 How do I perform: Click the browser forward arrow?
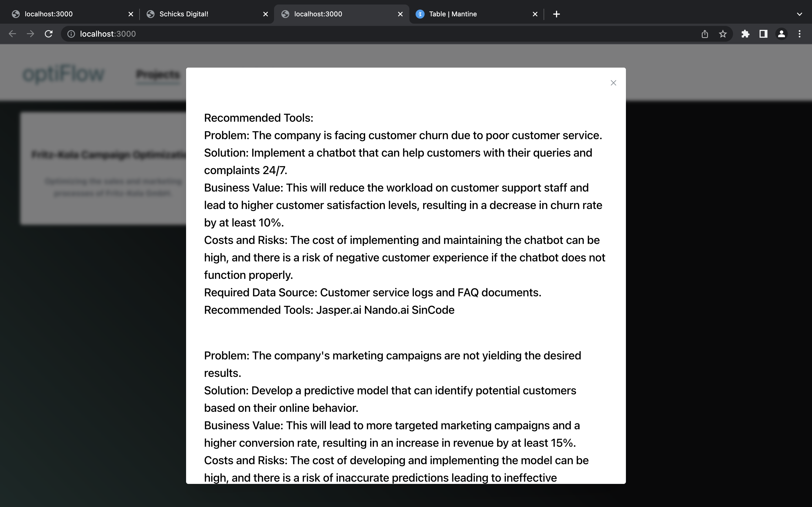(x=30, y=34)
